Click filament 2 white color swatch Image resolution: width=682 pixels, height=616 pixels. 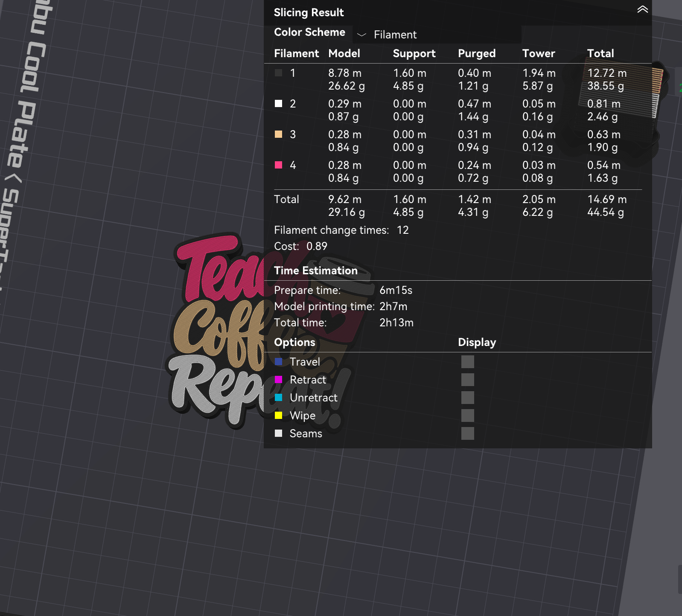[278, 104]
